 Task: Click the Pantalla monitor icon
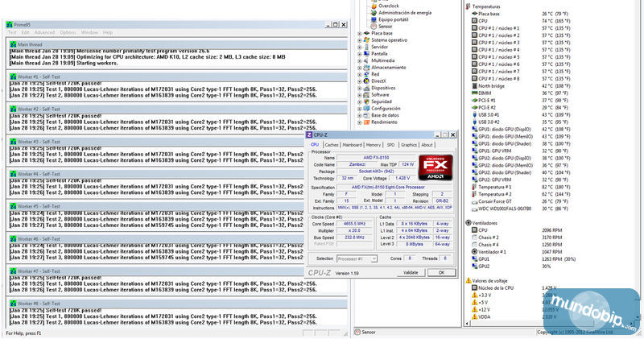(366, 54)
